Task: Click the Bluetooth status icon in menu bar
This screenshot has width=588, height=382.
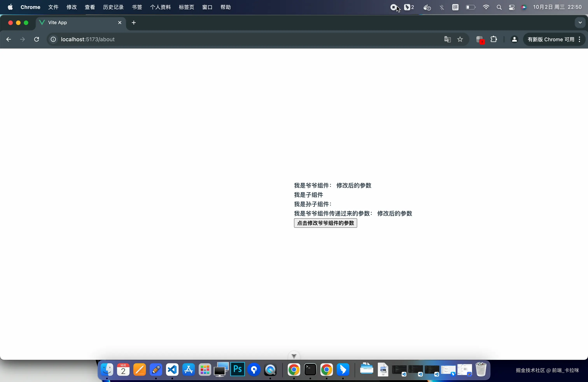Action: click(x=442, y=7)
